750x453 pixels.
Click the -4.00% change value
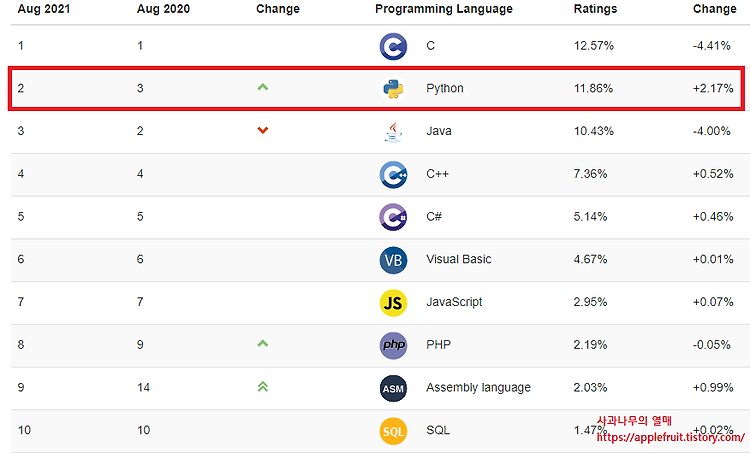coord(712,131)
